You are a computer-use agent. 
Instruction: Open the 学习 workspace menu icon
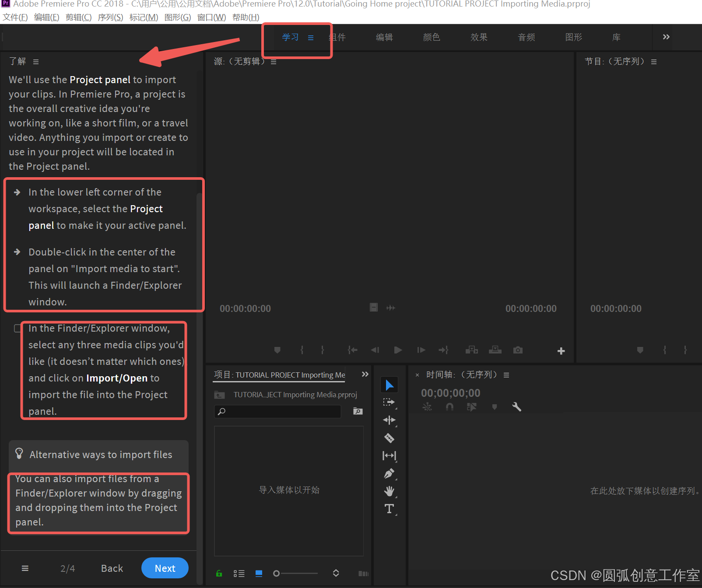pos(311,38)
